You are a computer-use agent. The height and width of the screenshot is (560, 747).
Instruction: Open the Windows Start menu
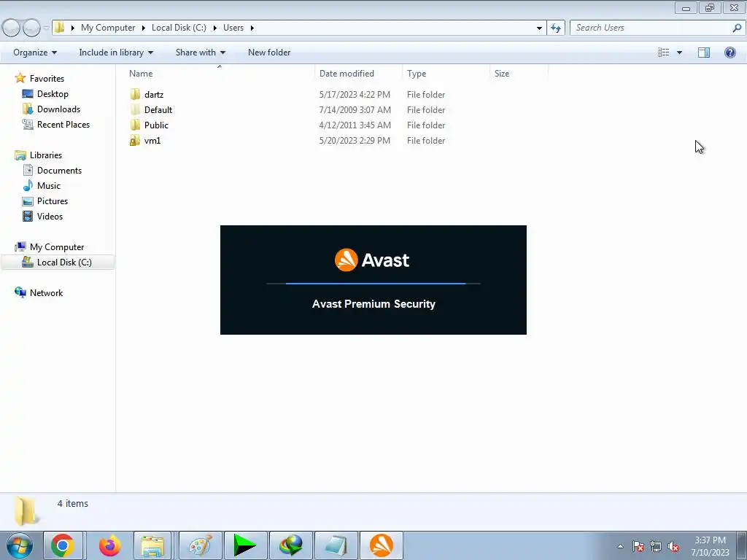click(19, 545)
